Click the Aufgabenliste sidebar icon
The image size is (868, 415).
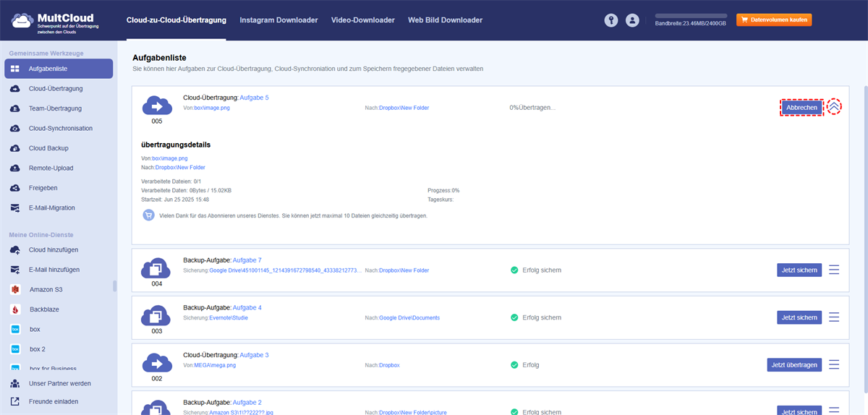[15, 69]
